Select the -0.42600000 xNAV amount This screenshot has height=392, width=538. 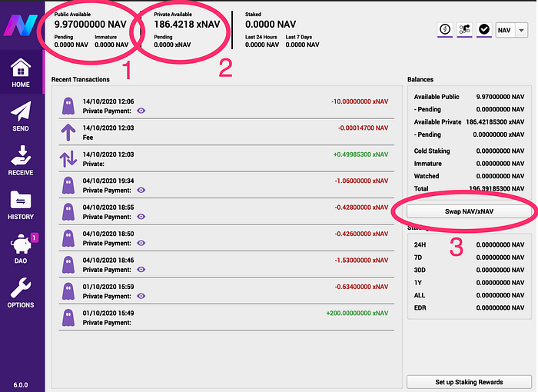point(361,234)
